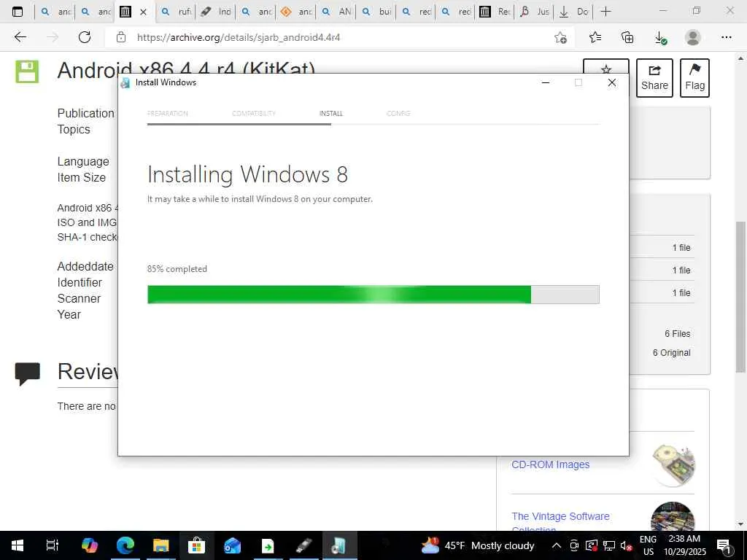
Task: Show the Downloads panel
Action: pos(660,38)
